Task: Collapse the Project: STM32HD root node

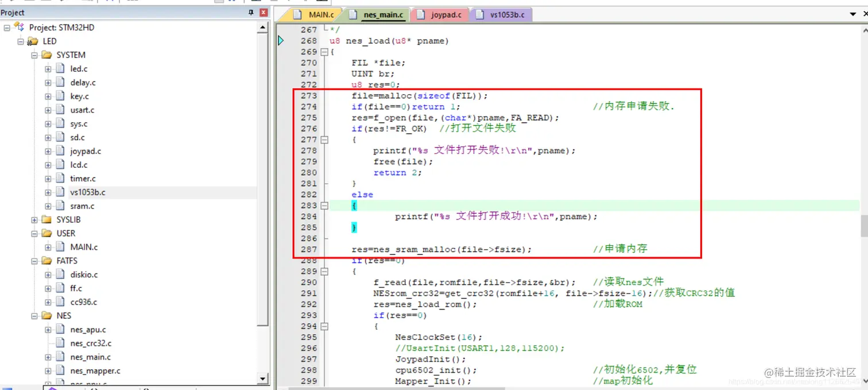Action: tap(7, 28)
